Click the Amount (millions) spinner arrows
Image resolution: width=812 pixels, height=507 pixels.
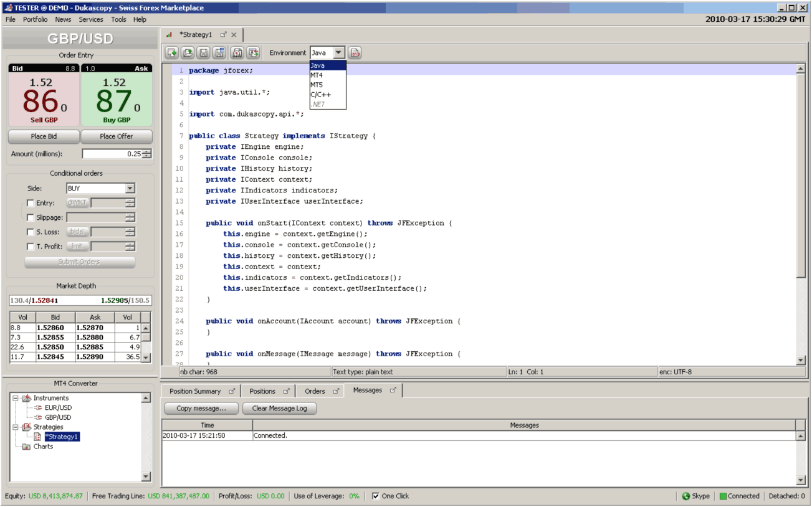pyautogui.click(x=147, y=154)
